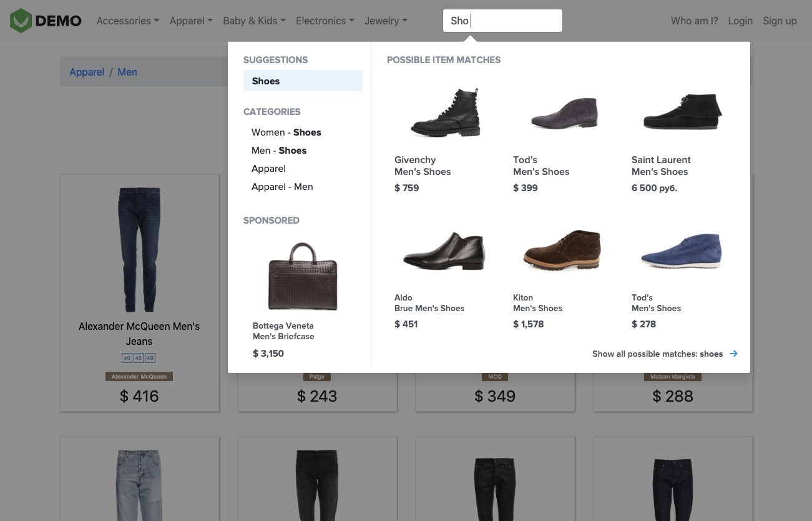Click the Saint Laurent Men's Shoes title
Viewport: 812px width, 521px height.
(661, 166)
